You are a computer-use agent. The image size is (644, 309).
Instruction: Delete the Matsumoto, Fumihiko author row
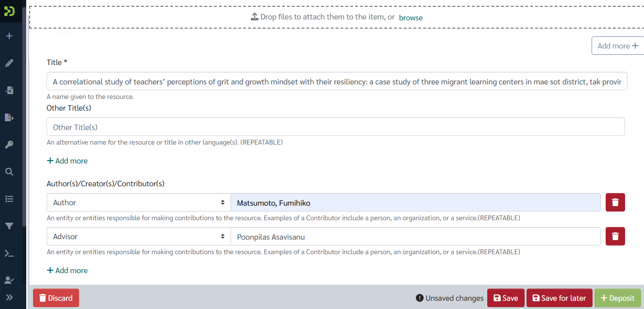click(615, 202)
